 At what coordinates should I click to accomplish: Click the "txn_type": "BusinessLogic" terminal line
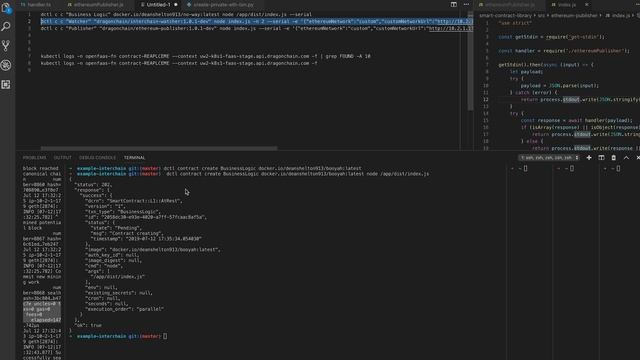pos(122,211)
